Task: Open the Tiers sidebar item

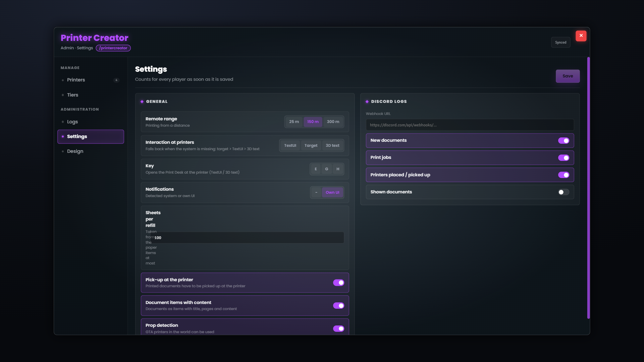Action: [91, 95]
